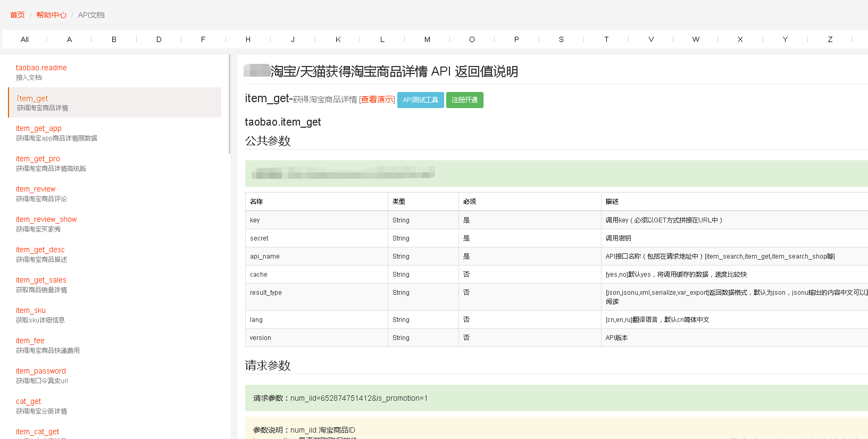The width and height of the screenshot is (868, 439).
Task: Filter API list by letter V
Action: click(651, 39)
